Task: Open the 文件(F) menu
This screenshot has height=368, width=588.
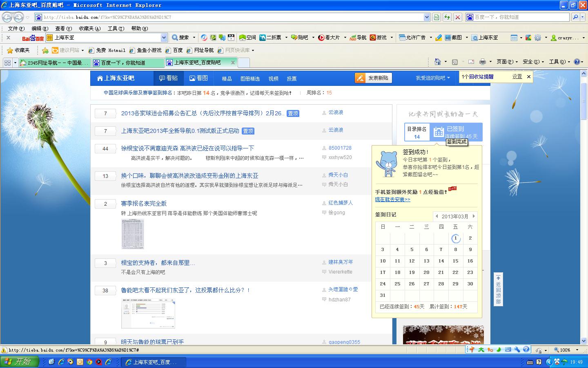Action: [x=16, y=29]
